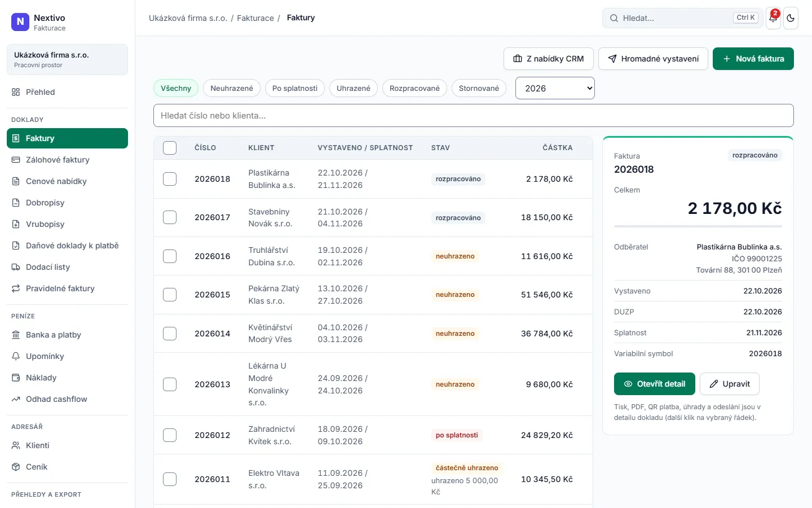This screenshot has width=812, height=508.
Task: Toggle the select-all checkbox in table header
Action: click(x=170, y=148)
